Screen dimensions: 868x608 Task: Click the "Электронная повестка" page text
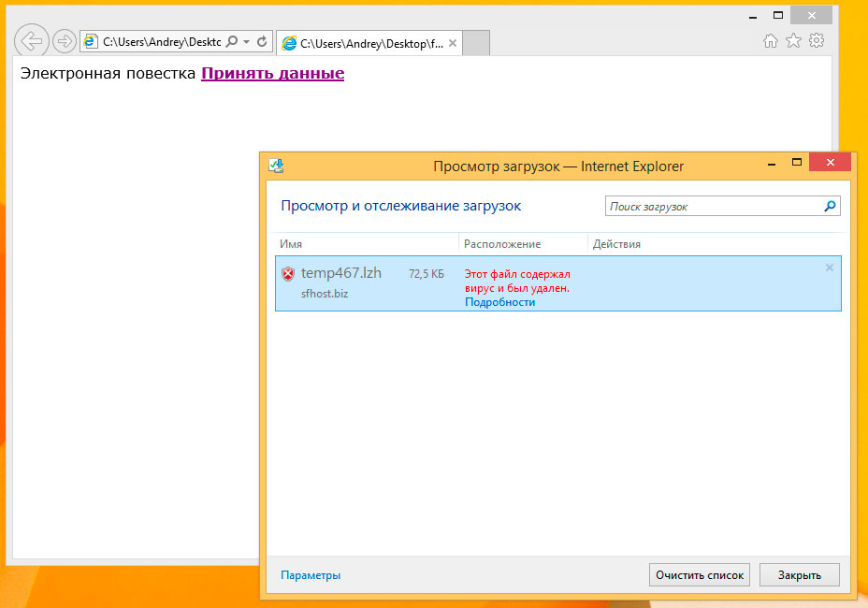tap(108, 73)
